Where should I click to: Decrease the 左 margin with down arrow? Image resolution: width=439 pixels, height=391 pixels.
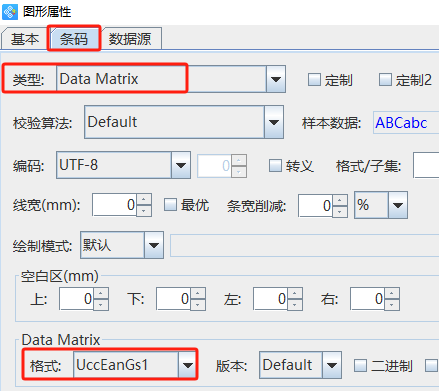point(295,305)
